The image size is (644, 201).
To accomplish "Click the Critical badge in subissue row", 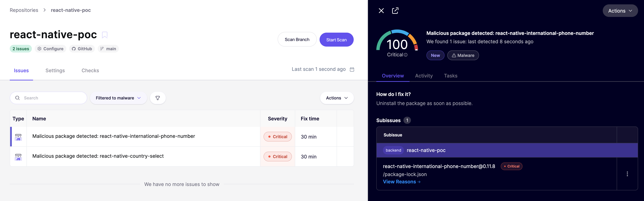I will [x=512, y=166].
